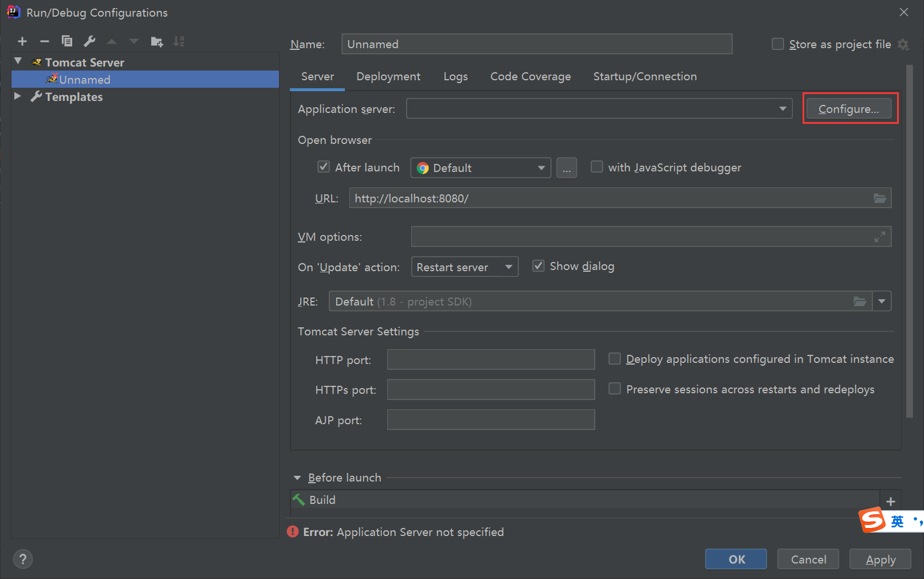Browse for JRE folder icon
924x579 pixels.
[860, 302]
